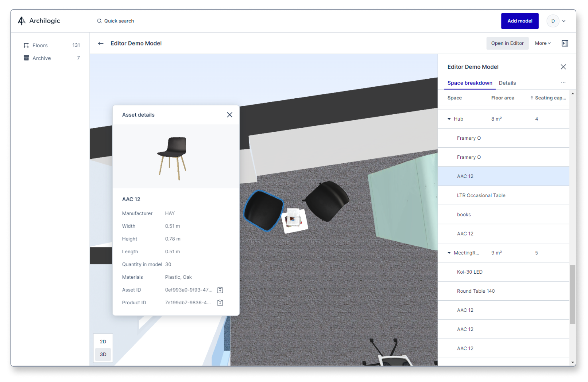The image size is (588, 382).
Task: Select the AAC 12 row below books
Action: pos(503,234)
